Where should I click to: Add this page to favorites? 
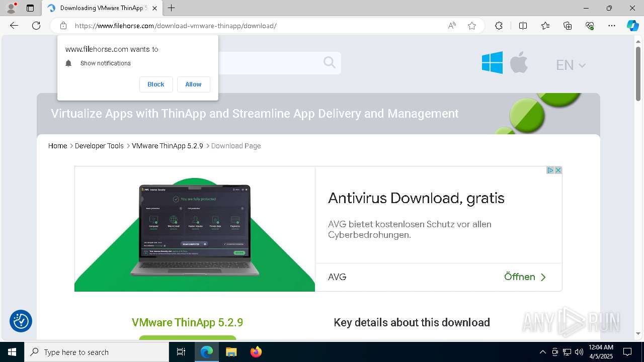point(472,26)
